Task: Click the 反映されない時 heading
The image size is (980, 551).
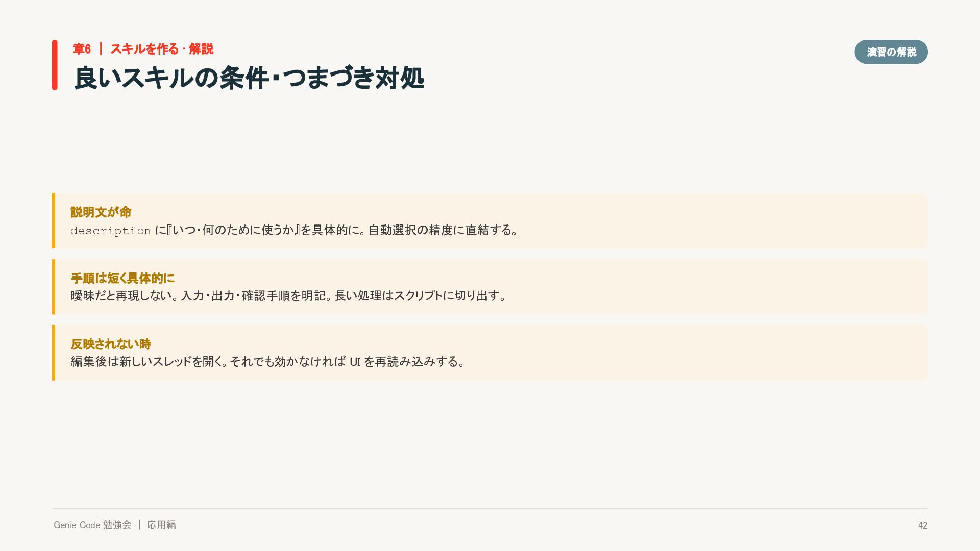Action: pos(111,344)
